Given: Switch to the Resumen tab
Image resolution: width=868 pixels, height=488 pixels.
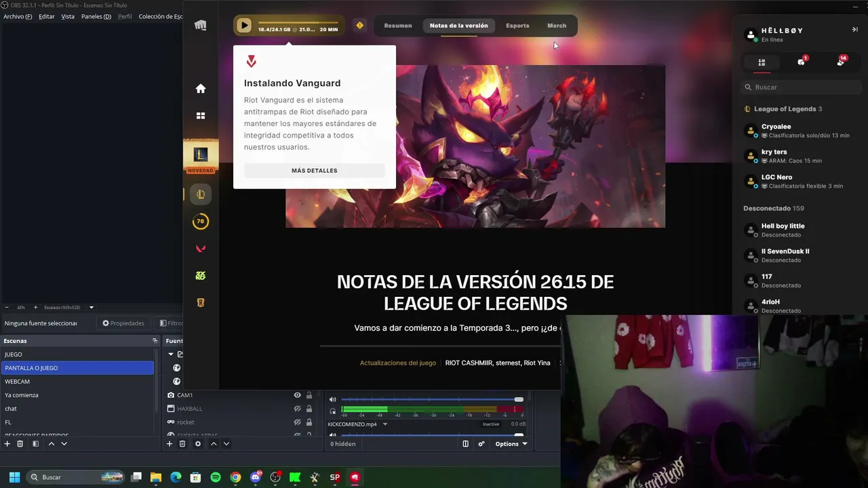Looking at the screenshot, I should pyautogui.click(x=398, y=26).
